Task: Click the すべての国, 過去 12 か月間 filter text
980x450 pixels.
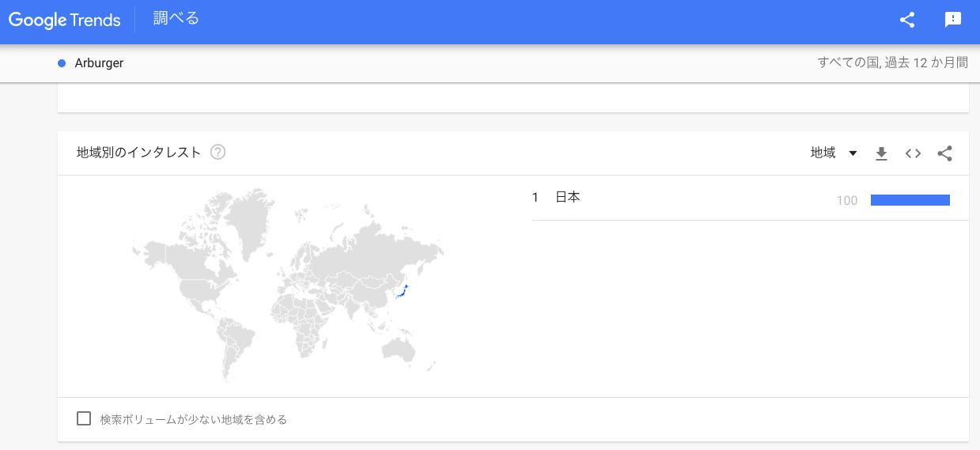Action: click(x=892, y=62)
